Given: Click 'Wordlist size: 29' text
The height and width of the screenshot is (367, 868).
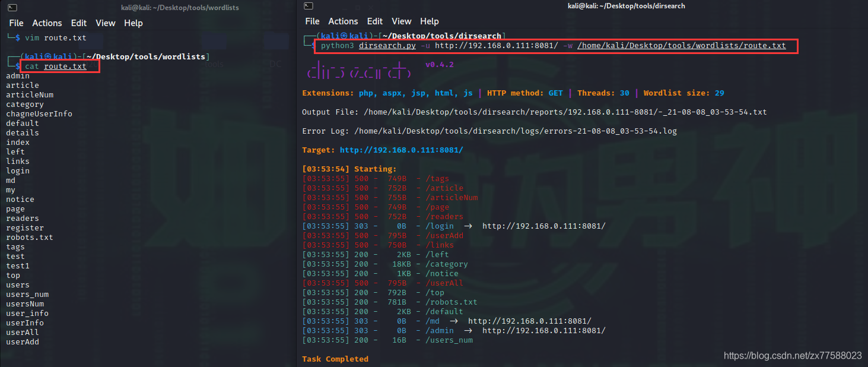Looking at the screenshot, I should point(684,93).
